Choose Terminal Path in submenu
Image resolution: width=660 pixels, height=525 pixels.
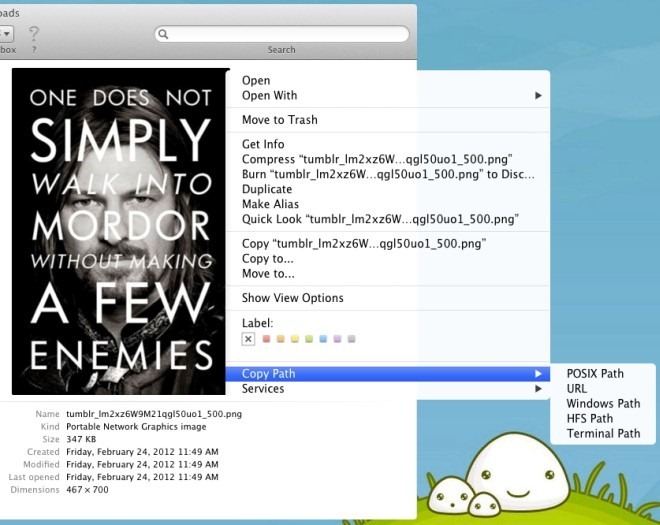click(x=603, y=434)
